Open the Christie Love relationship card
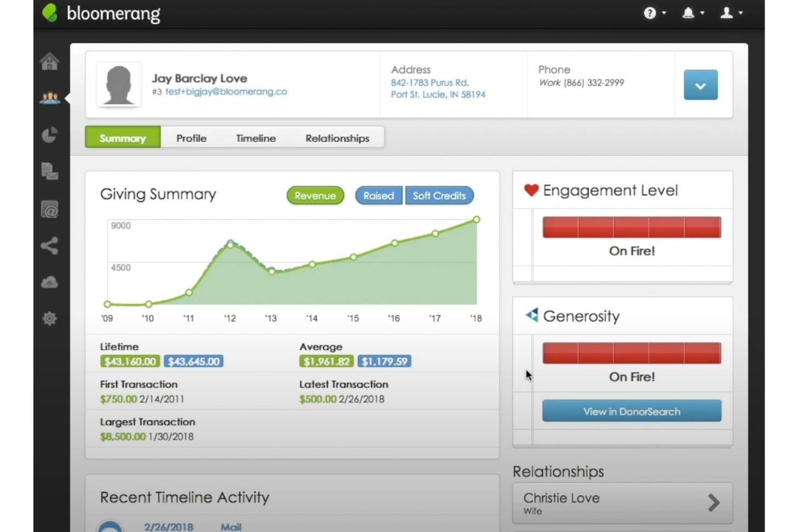Viewport: 798px width, 532px height. [x=622, y=503]
